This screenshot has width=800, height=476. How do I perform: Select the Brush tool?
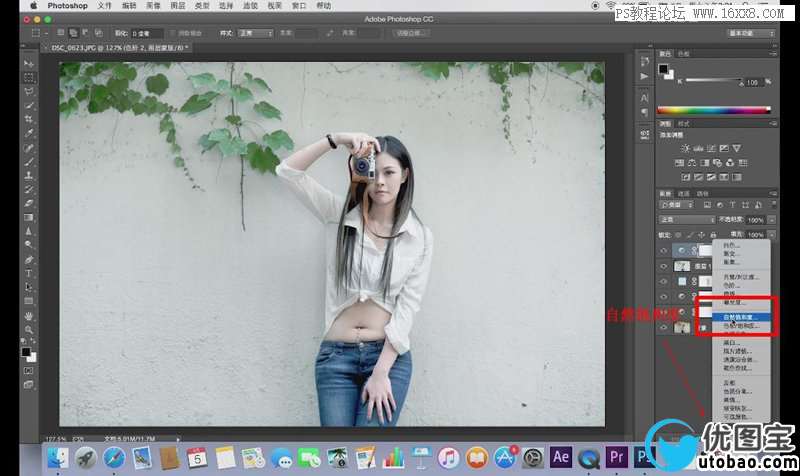29,162
